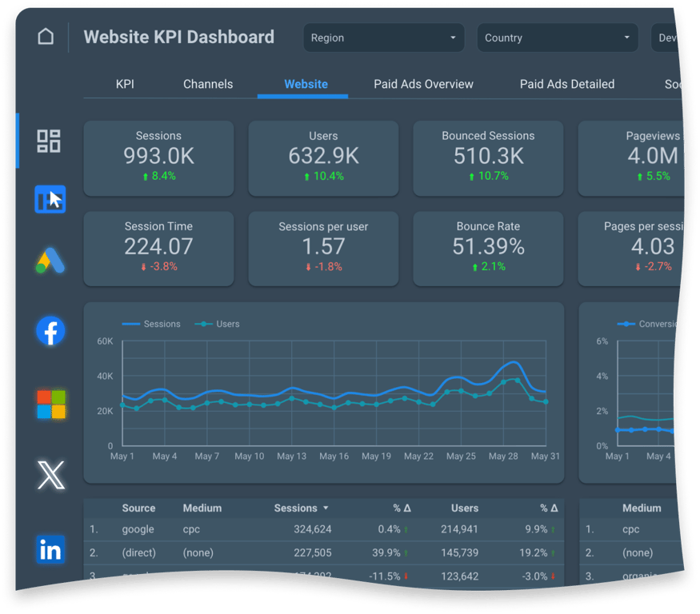Click the Sessions 993.0K scorecard
Viewport: 700px width, 614px height.
tap(158, 158)
